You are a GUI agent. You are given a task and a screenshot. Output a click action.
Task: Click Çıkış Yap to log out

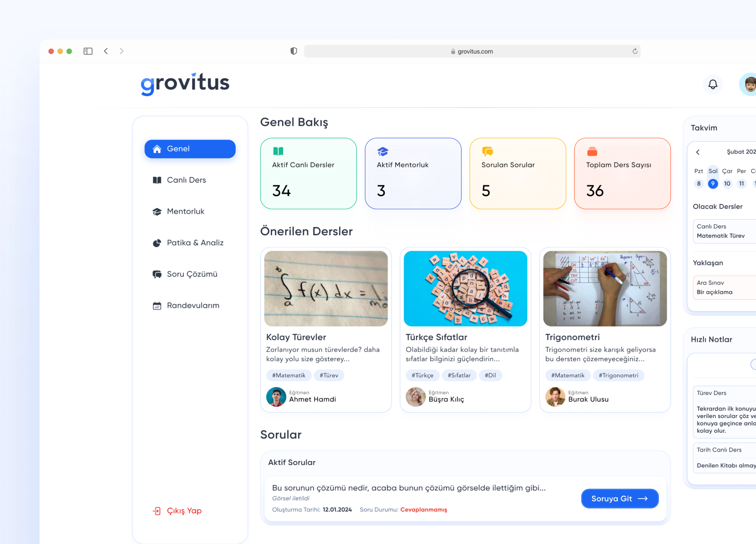point(184,511)
